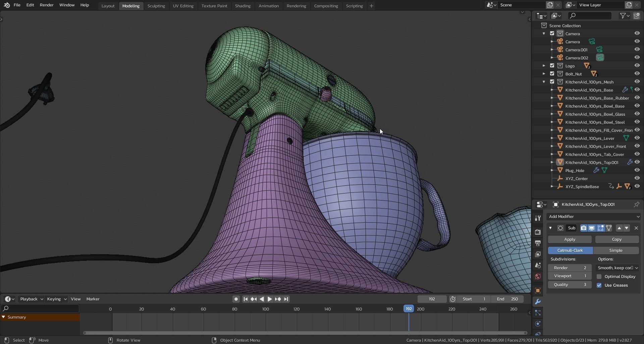Open the Object properties tab
The image size is (644, 344).
click(x=538, y=291)
